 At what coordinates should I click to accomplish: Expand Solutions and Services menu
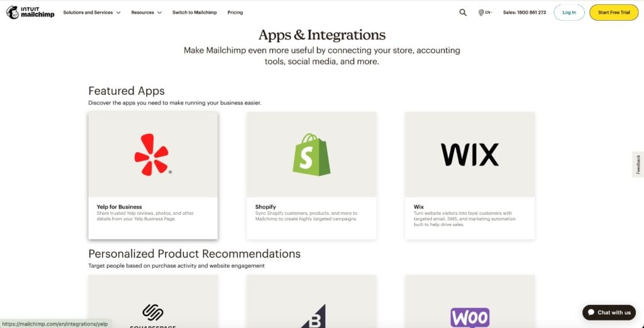(92, 13)
